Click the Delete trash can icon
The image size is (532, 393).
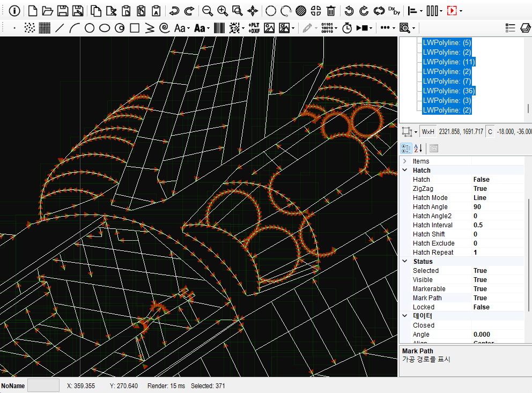point(331,11)
